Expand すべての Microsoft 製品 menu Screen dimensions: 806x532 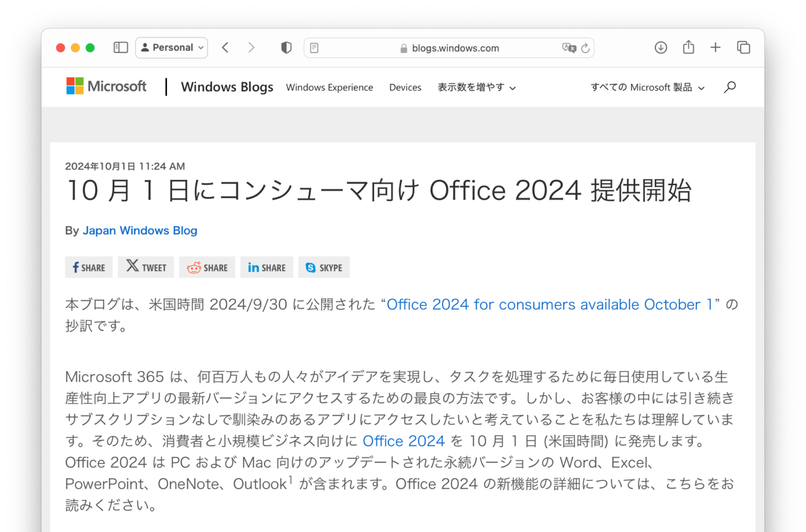(647, 88)
